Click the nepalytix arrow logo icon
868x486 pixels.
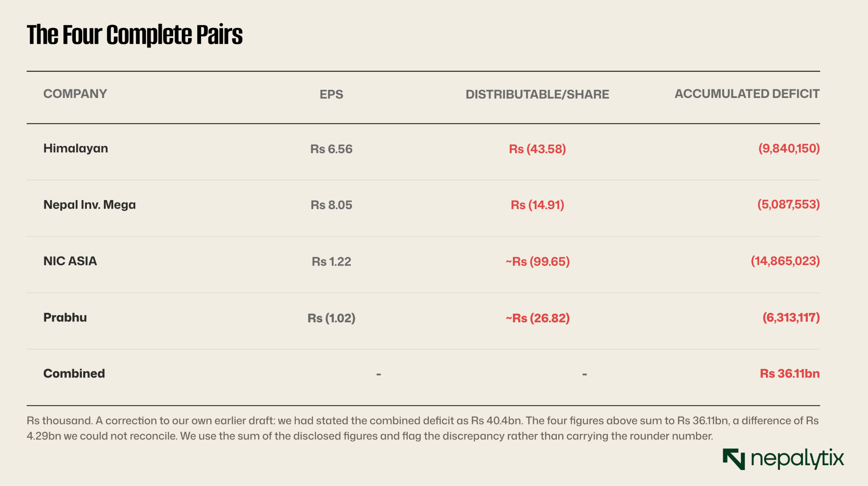pyautogui.click(x=734, y=459)
